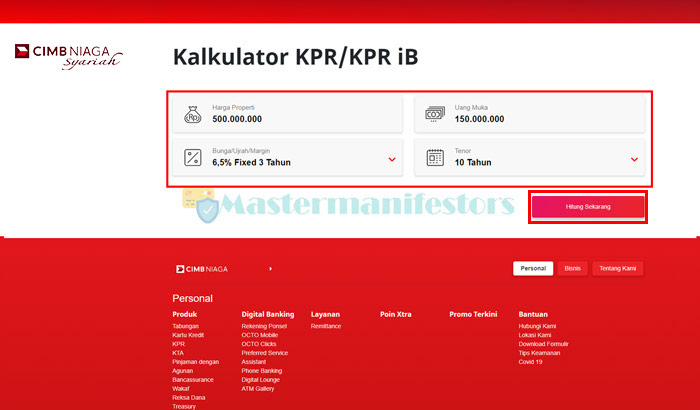Open the ATM Gallery link
The height and width of the screenshot is (410, 700).
point(258,389)
